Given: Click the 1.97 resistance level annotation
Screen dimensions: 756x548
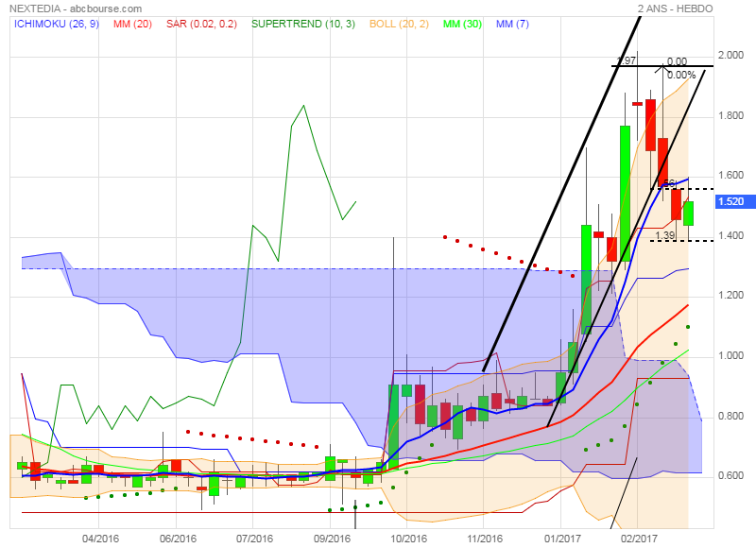Looking at the screenshot, I should 627,60.
